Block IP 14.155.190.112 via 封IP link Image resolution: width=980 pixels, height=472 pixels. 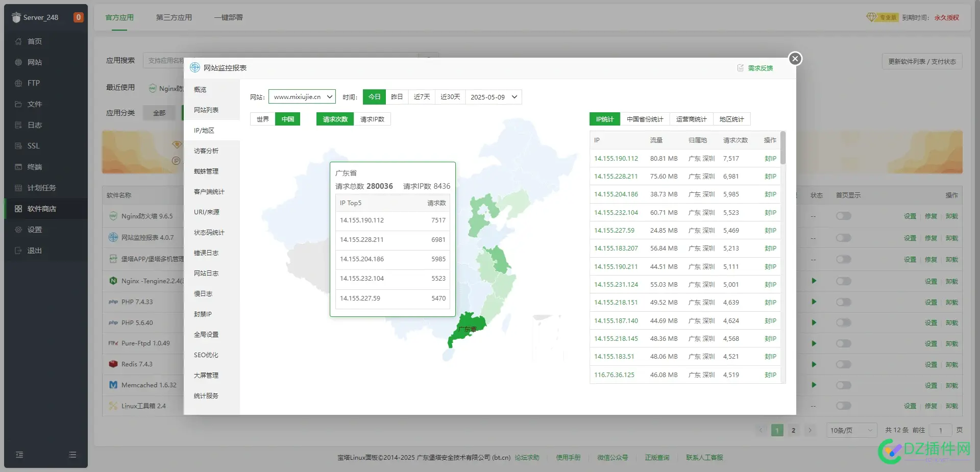click(x=770, y=159)
